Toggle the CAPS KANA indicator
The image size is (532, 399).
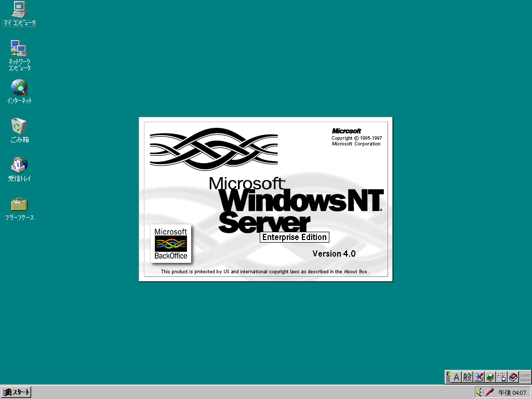525,377
